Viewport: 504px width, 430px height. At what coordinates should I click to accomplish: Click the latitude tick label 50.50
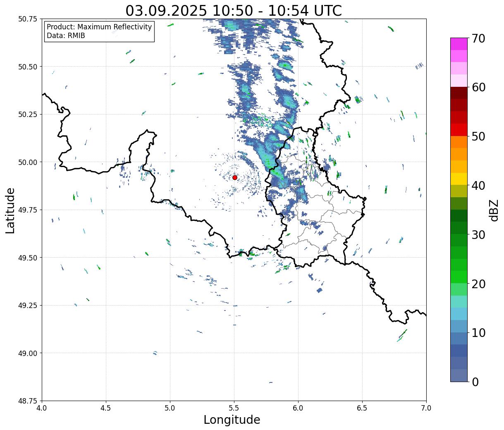pos(28,67)
